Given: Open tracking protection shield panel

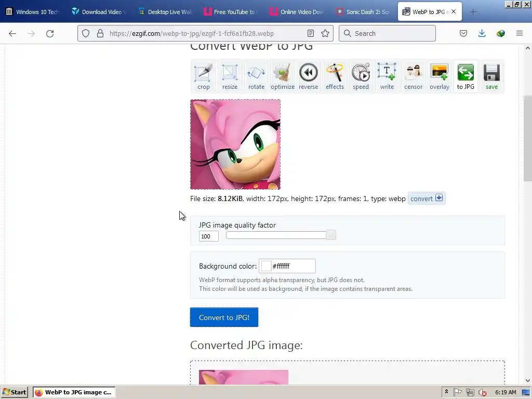Looking at the screenshot, I should [x=86, y=33].
